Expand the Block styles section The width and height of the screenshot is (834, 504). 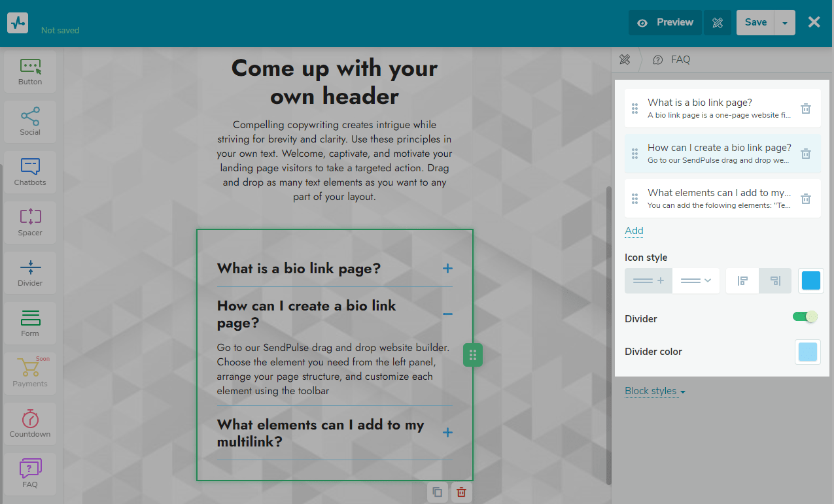coord(655,391)
